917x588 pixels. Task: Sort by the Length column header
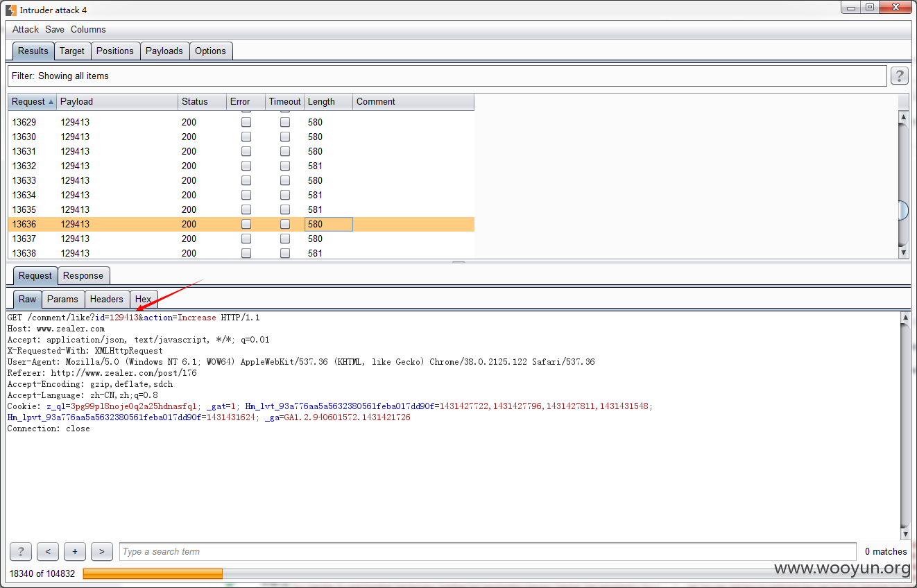point(329,101)
